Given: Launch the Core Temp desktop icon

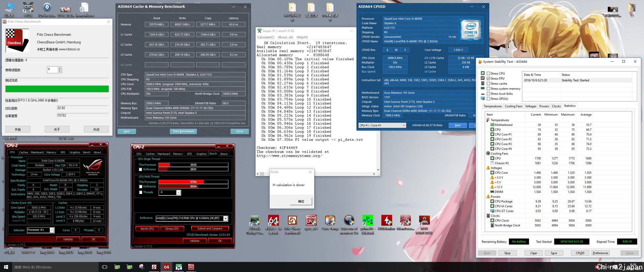Looking at the screenshot, I should pos(330,223).
